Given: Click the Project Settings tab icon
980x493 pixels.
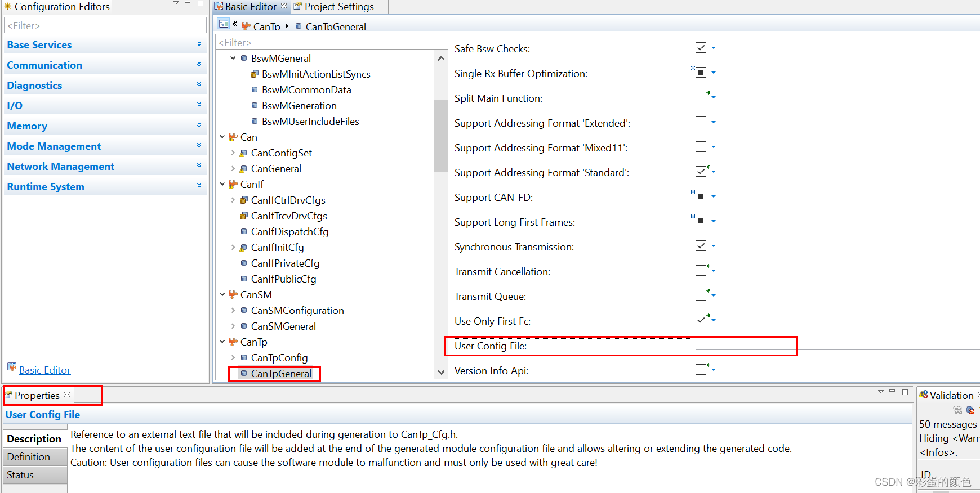Looking at the screenshot, I should coord(298,6).
